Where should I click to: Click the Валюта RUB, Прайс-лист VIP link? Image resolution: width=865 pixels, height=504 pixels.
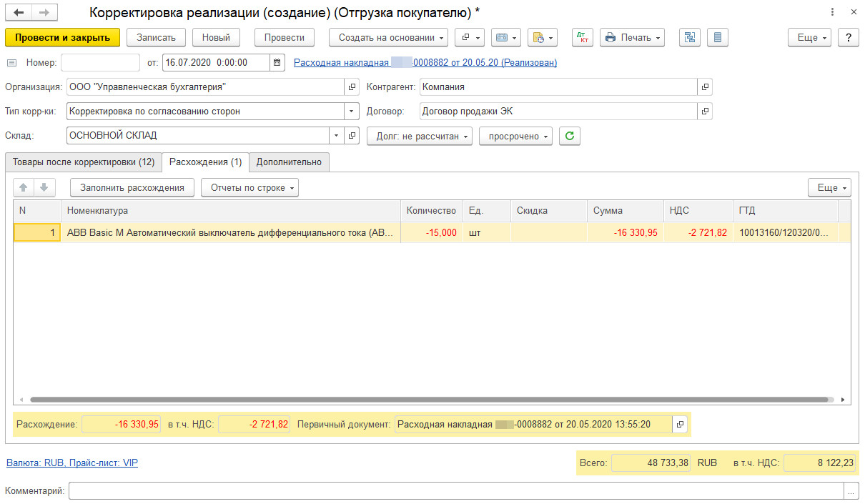71,463
